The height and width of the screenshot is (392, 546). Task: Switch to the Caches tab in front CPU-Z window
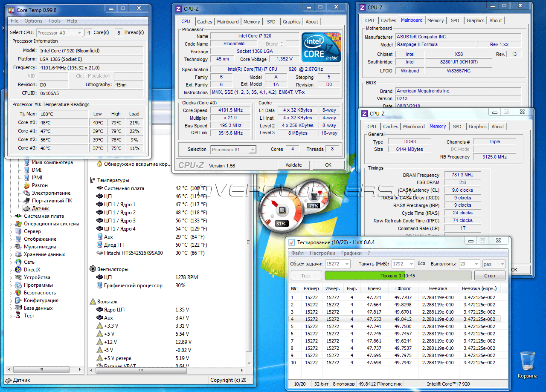tap(205, 22)
